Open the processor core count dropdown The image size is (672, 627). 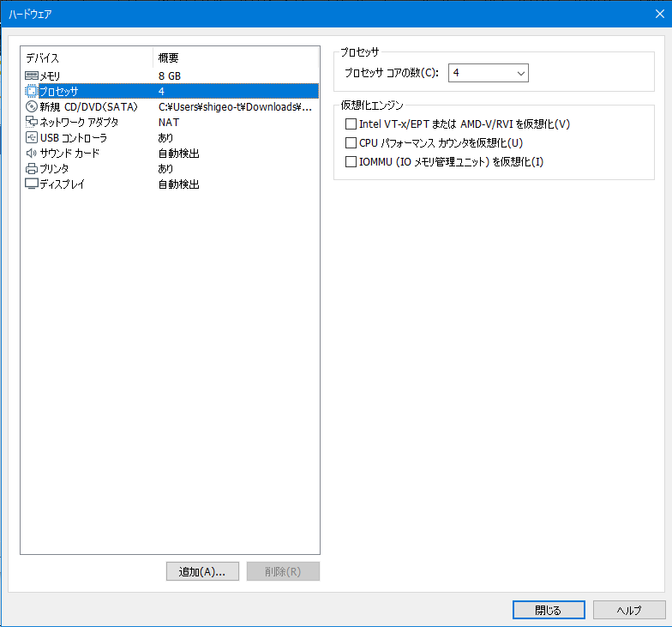pyautogui.click(x=489, y=73)
